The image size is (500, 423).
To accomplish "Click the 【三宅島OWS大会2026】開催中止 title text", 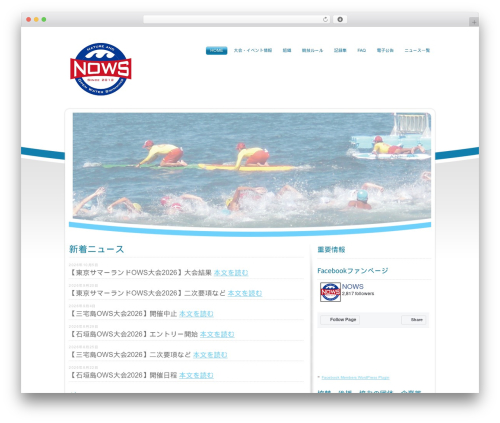I will pos(123,314).
